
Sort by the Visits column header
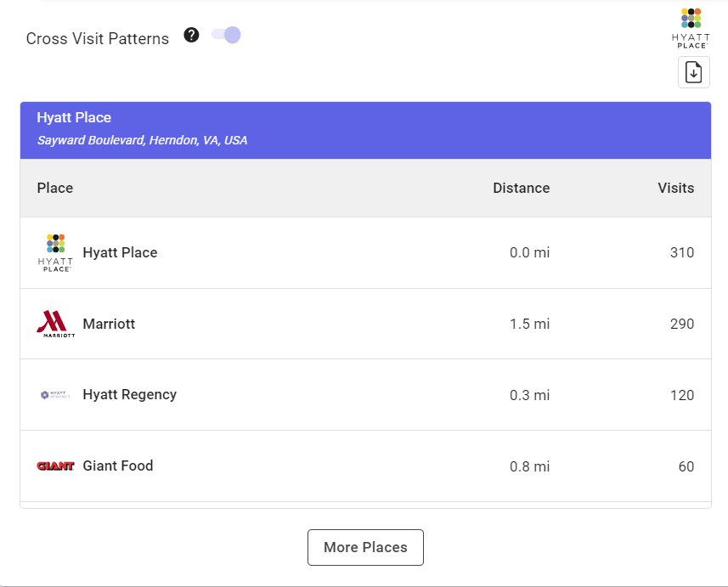tap(675, 188)
